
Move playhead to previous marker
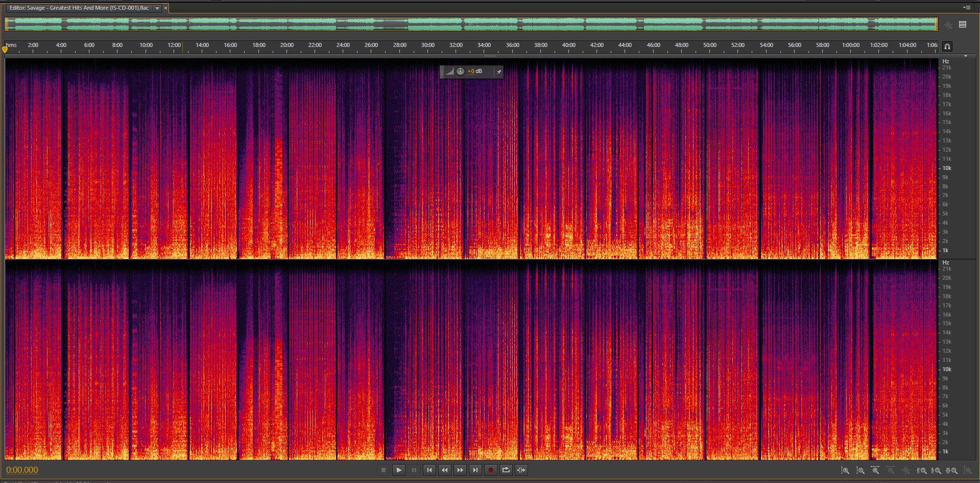click(429, 470)
